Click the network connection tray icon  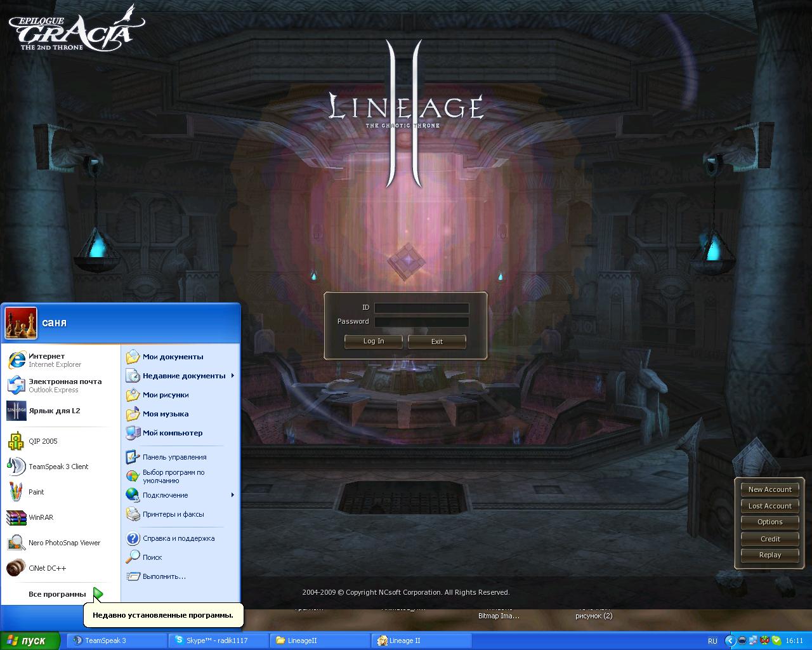(x=753, y=641)
